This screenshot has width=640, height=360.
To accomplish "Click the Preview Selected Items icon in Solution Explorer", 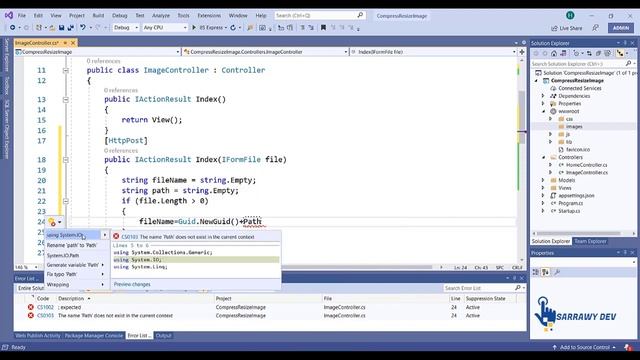I will pyautogui.click(x=620, y=53).
